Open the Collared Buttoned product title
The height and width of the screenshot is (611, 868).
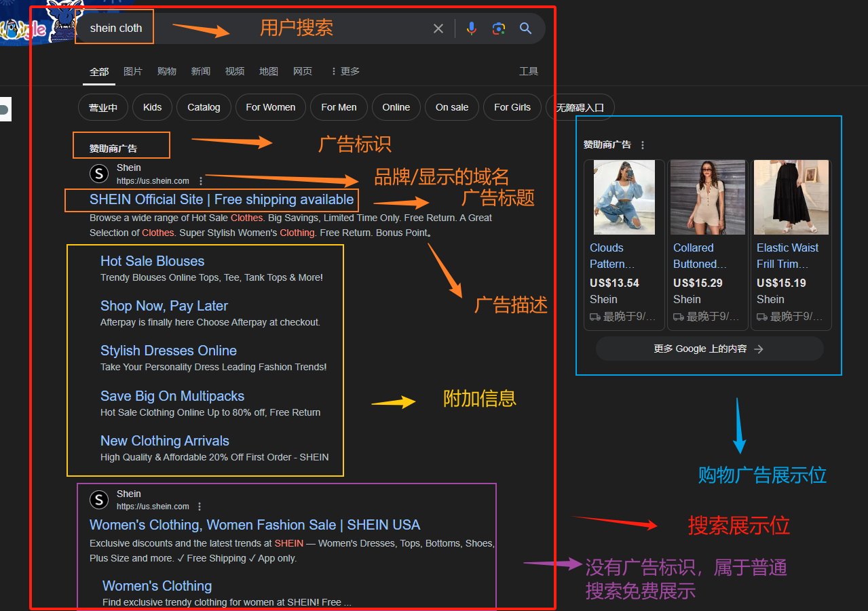pos(700,256)
